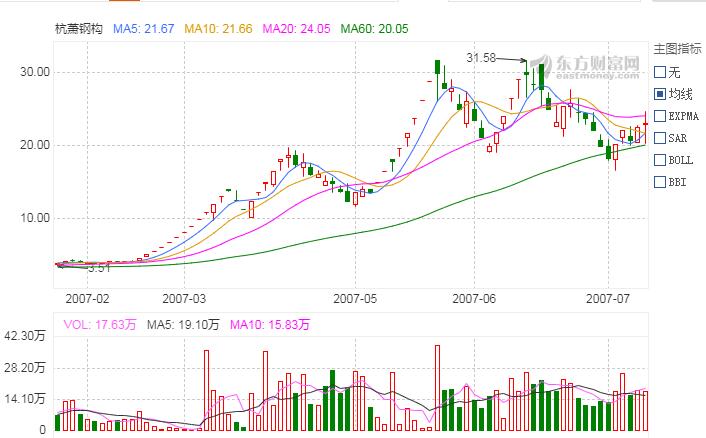Click the 2007-05 date axis label
Screen dimensions: 706x438
click(355, 297)
